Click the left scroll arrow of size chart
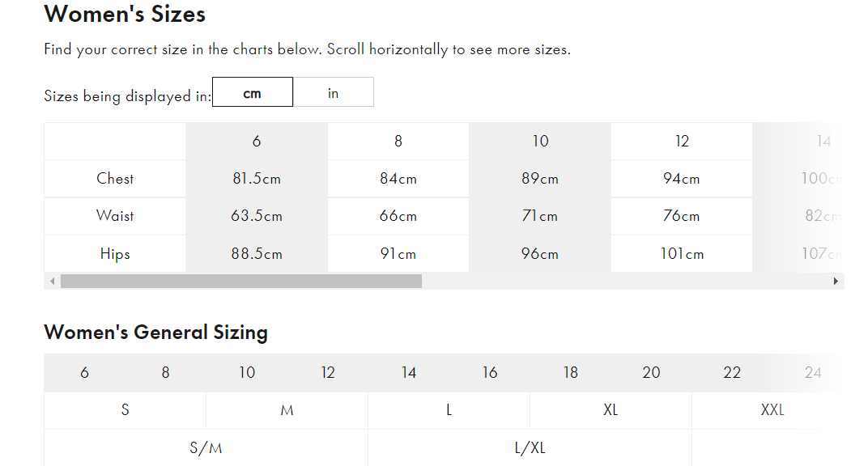The height and width of the screenshot is (466, 868). [52, 282]
